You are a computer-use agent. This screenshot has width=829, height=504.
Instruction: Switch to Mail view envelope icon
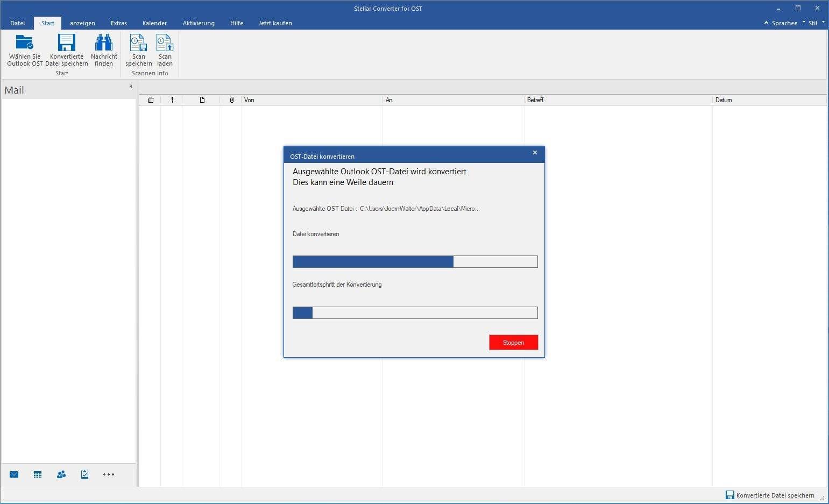[14, 474]
